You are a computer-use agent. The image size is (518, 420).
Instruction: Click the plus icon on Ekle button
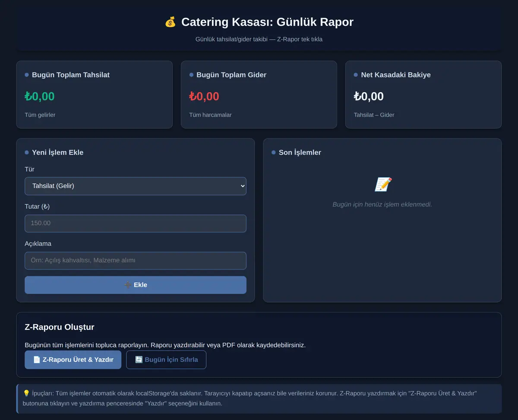[x=128, y=285]
